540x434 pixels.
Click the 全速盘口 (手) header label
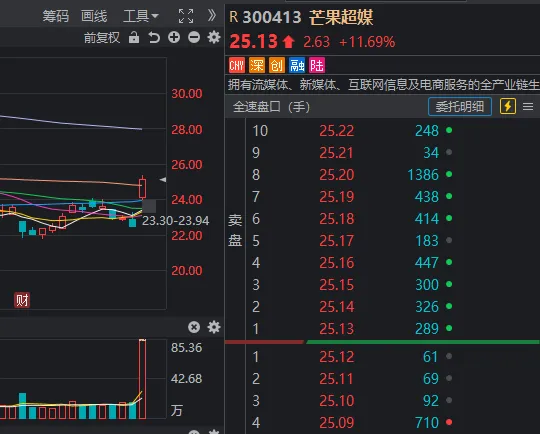point(271,107)
